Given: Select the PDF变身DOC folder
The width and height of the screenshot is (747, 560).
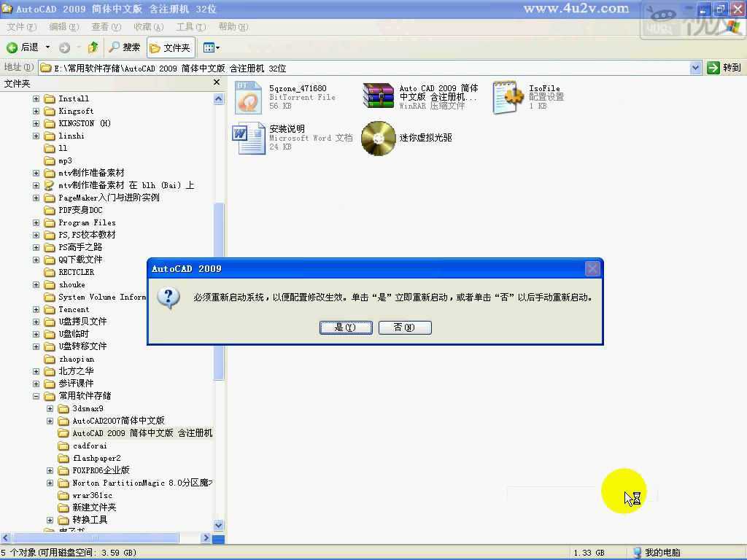Looking at the screenshot, I should pyautogui.click(x=80, y=210).
